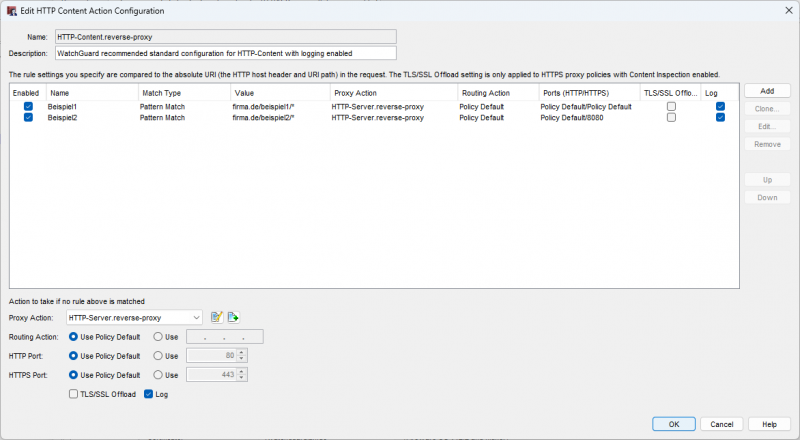Image resolution: width=800 pixels, height=440 pixels.
Task: Sort by the Name column header
Action: [92, 93]
